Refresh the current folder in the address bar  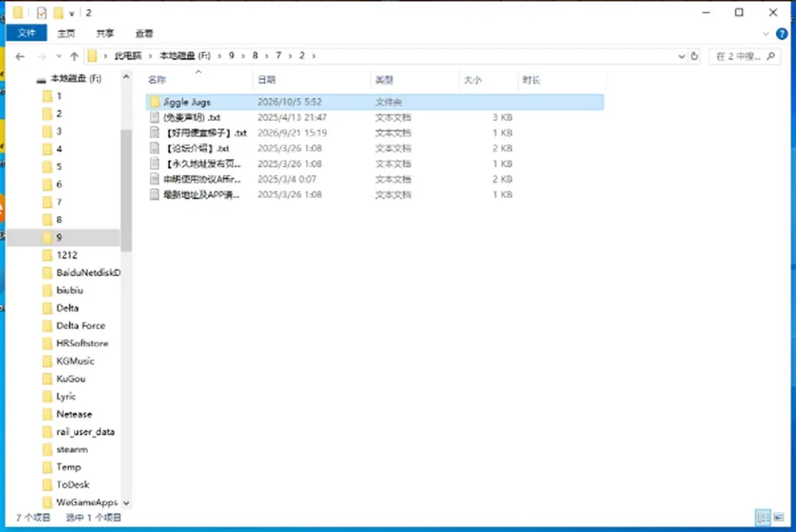(x=695, y=56)
